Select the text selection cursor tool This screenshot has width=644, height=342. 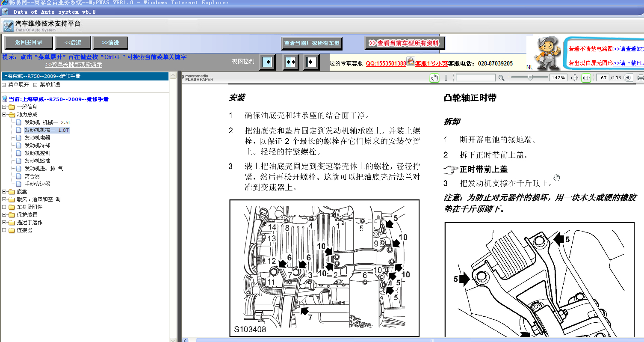(446, 78)
